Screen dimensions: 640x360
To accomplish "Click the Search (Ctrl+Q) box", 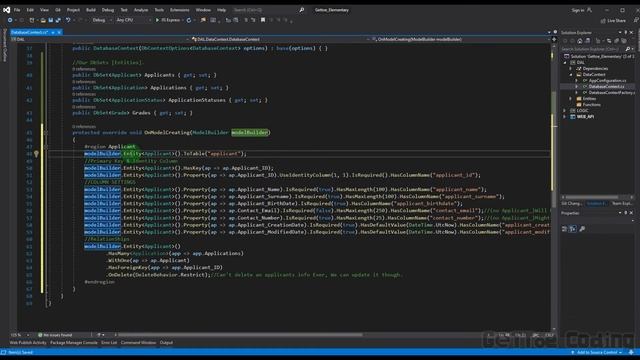I will coord(269,10).
